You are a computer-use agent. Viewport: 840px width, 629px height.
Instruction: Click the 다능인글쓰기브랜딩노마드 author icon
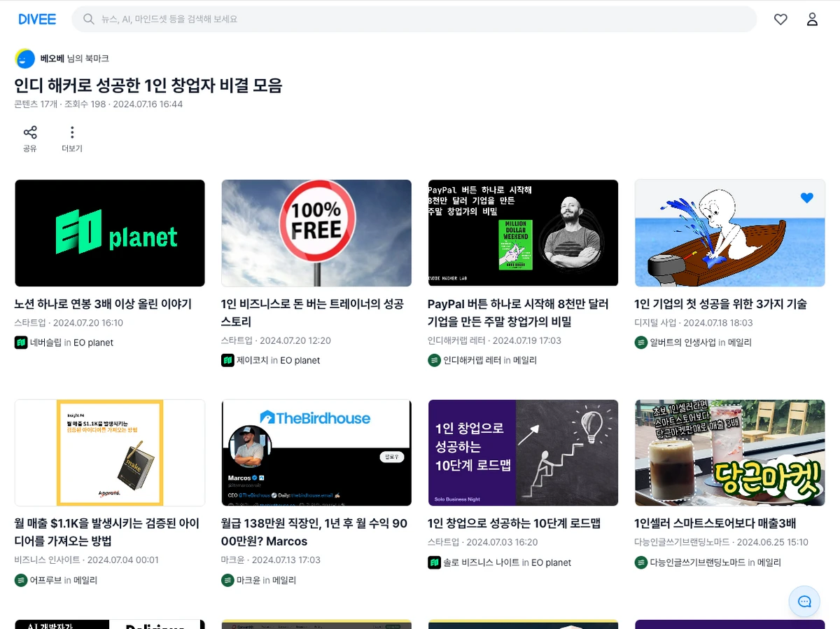pyautogui.click(x=641, y=562)
